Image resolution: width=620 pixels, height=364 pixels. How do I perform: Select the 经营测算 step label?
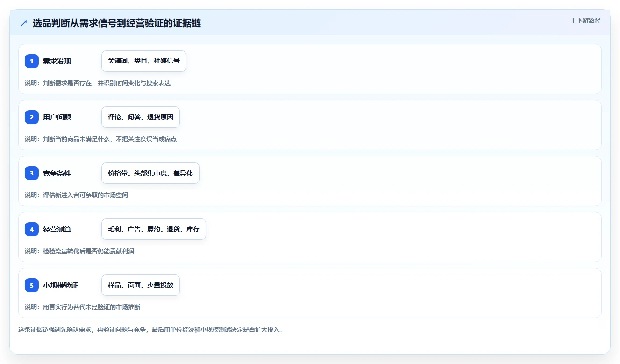point(57,229)
